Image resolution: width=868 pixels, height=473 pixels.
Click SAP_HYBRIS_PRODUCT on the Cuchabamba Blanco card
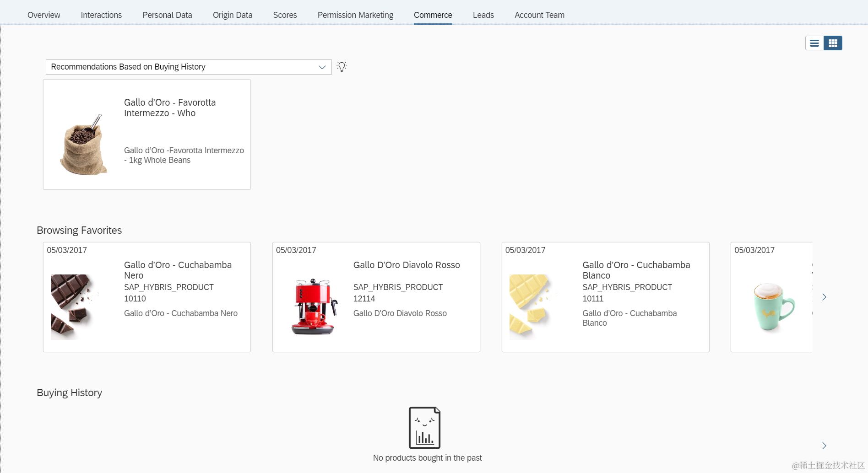tap(627, 287)
